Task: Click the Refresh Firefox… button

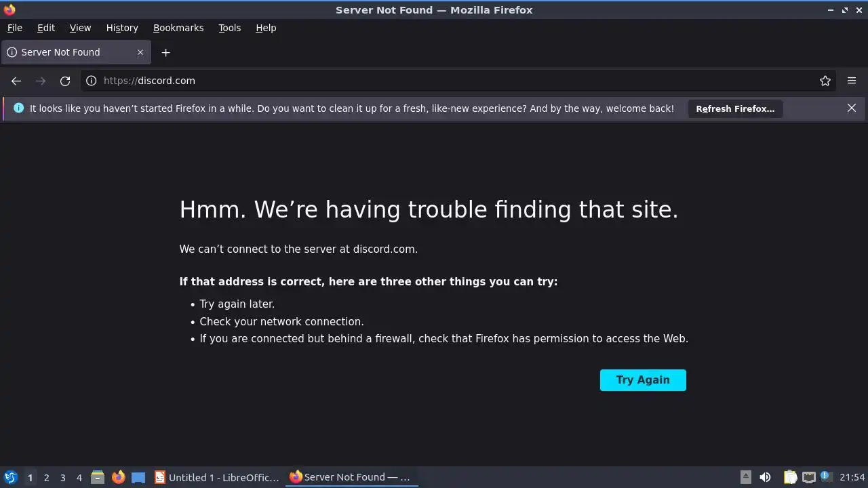Action: tap(735, 108)
